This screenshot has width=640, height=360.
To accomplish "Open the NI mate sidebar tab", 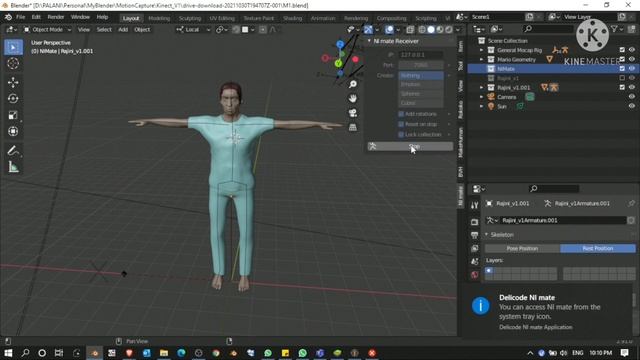I will 461,196.
